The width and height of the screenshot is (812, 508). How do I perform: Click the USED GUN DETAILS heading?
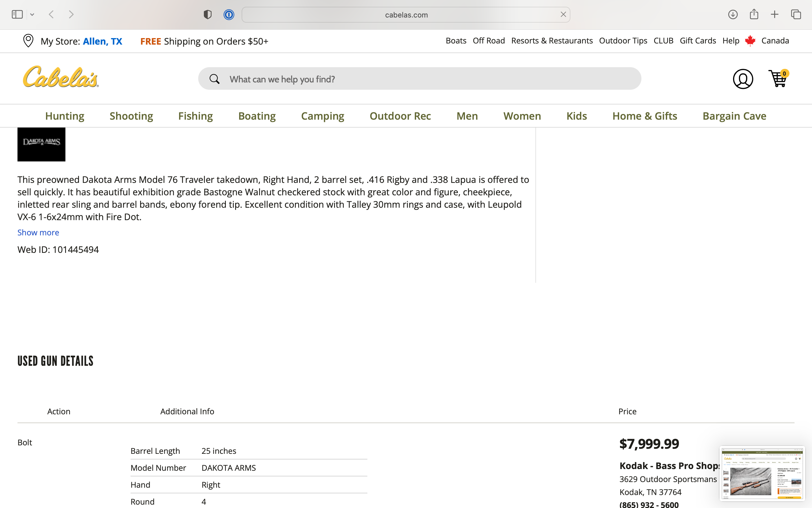55,361
